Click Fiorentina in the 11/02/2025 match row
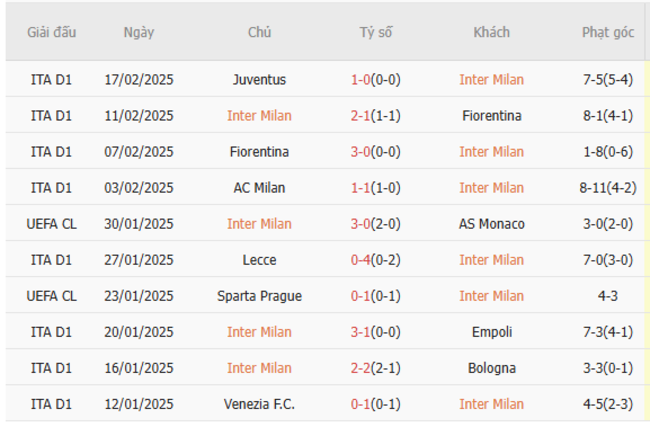 (491, 116)
